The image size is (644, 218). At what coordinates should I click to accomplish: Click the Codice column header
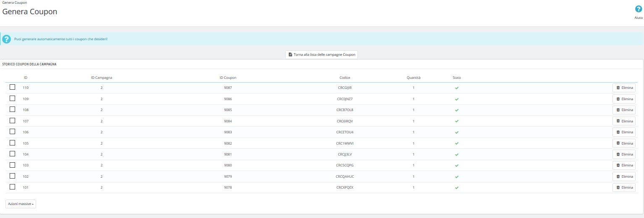pyautogui.click(x=345, y=78)
